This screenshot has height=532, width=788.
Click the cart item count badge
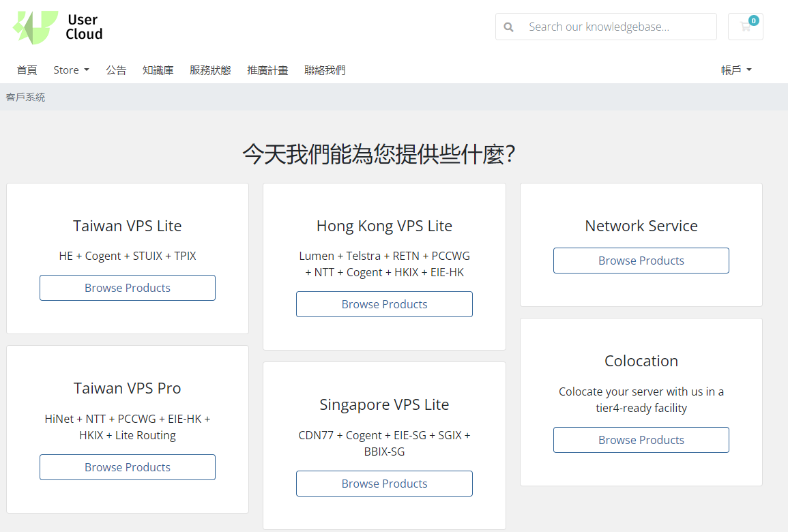coord(753,20)
